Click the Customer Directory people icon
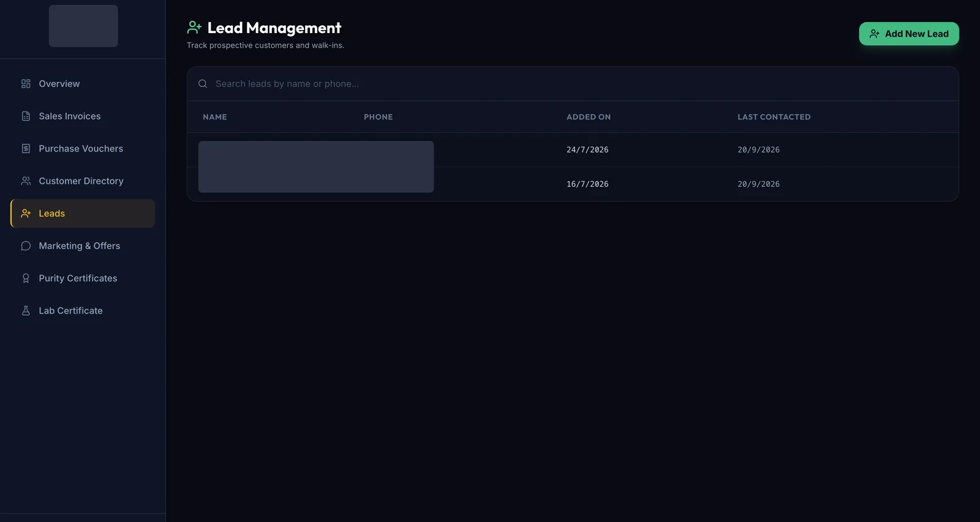The width and height of the screenshot is (980, 522). pyautogui.click(x=26, y=181)
